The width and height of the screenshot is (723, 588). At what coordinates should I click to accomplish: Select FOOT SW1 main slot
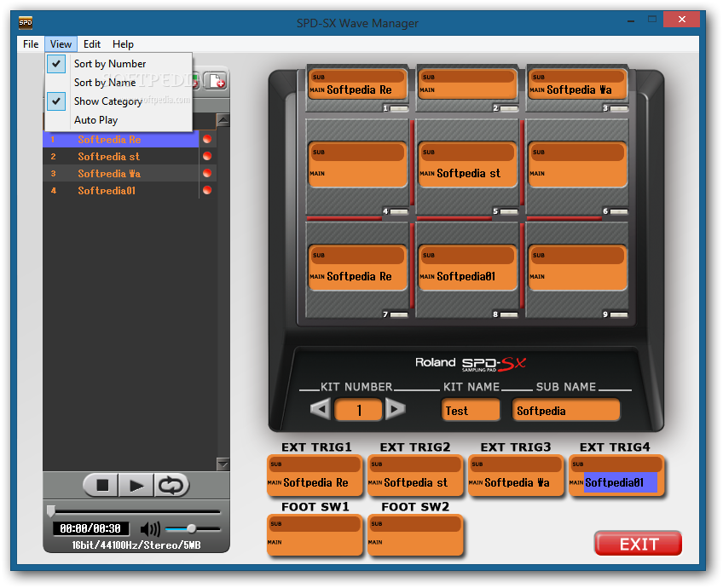(315, 543)
